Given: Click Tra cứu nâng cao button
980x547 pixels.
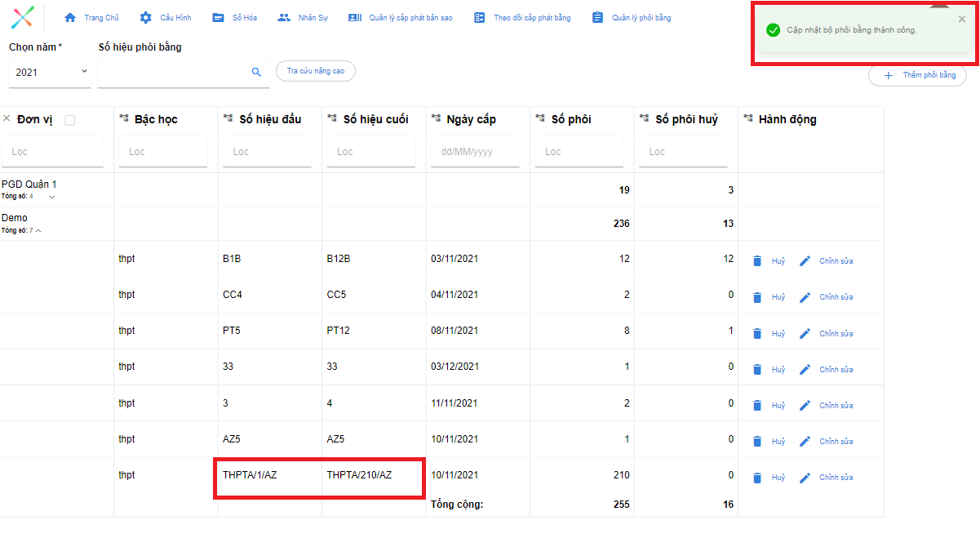Looking at the screenshot, I should (x=316, y=71).
